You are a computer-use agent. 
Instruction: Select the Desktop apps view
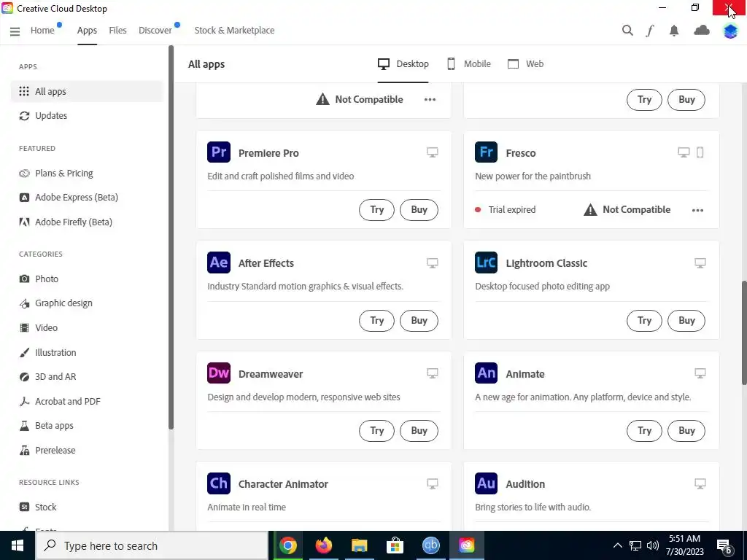(403, 64)
